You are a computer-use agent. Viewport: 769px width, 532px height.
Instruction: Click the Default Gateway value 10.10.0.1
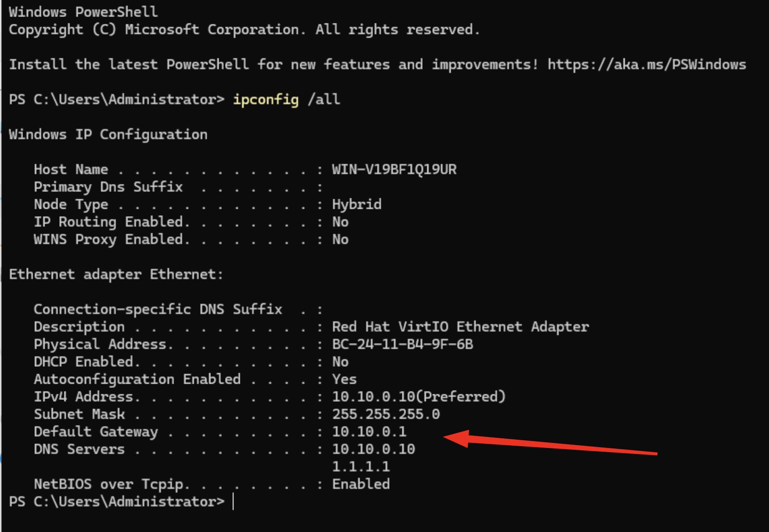point(369,431)
